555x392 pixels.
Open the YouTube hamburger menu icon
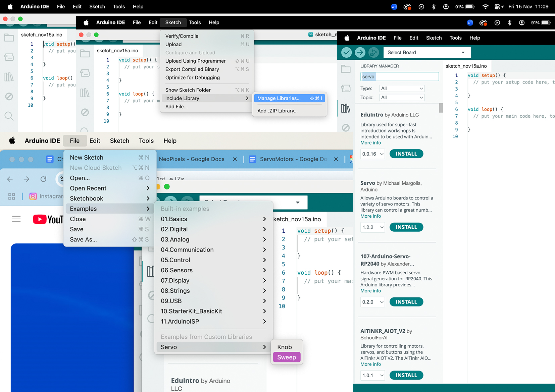[16, 219]
